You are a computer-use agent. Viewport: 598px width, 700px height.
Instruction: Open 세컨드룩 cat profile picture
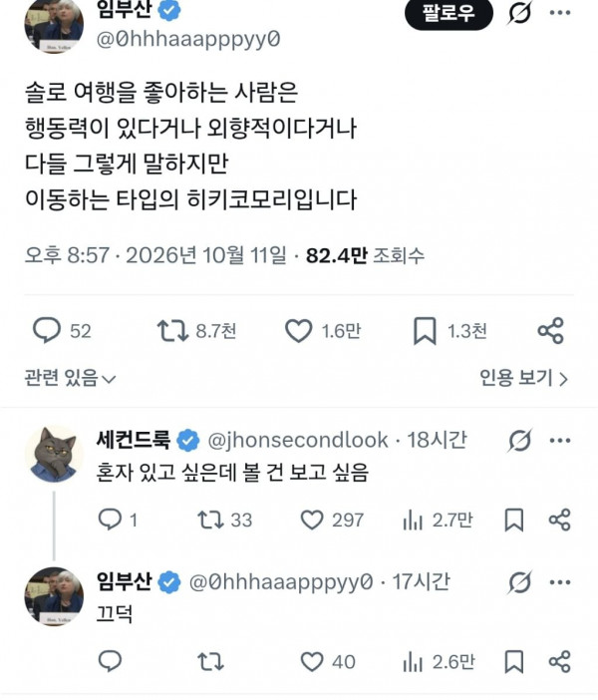[54, 455]
